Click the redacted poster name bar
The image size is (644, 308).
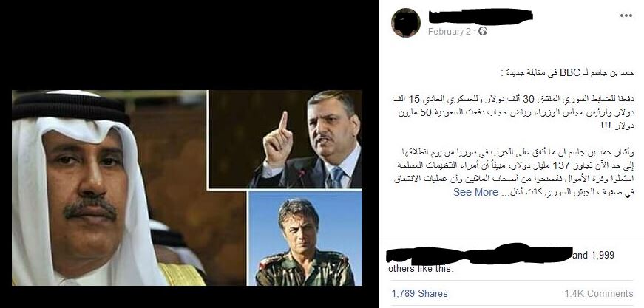481,16
